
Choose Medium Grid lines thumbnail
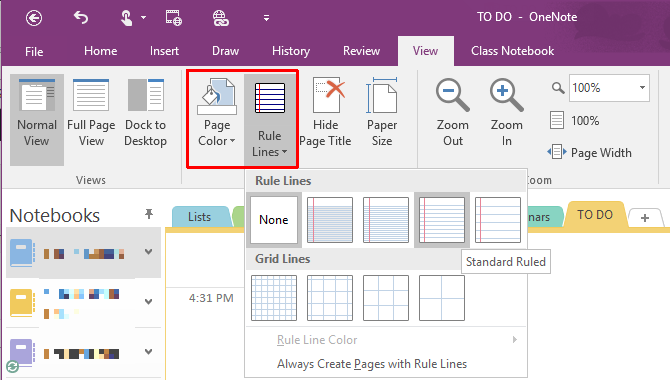pos(330,298)
